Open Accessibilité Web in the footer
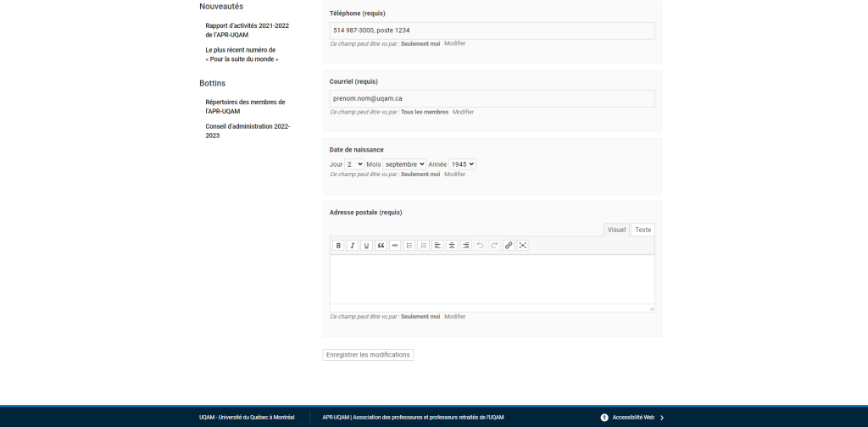868x427 pixels. 633,418
